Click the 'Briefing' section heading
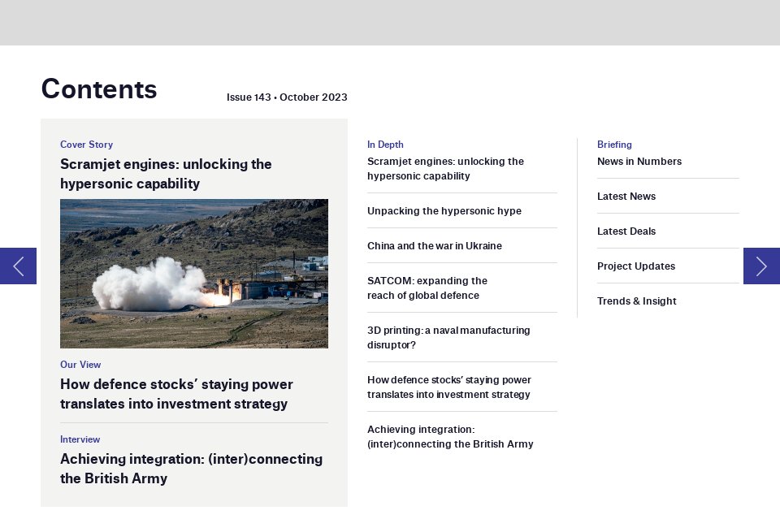Screen dimensions: 780x532 [614, 145]
